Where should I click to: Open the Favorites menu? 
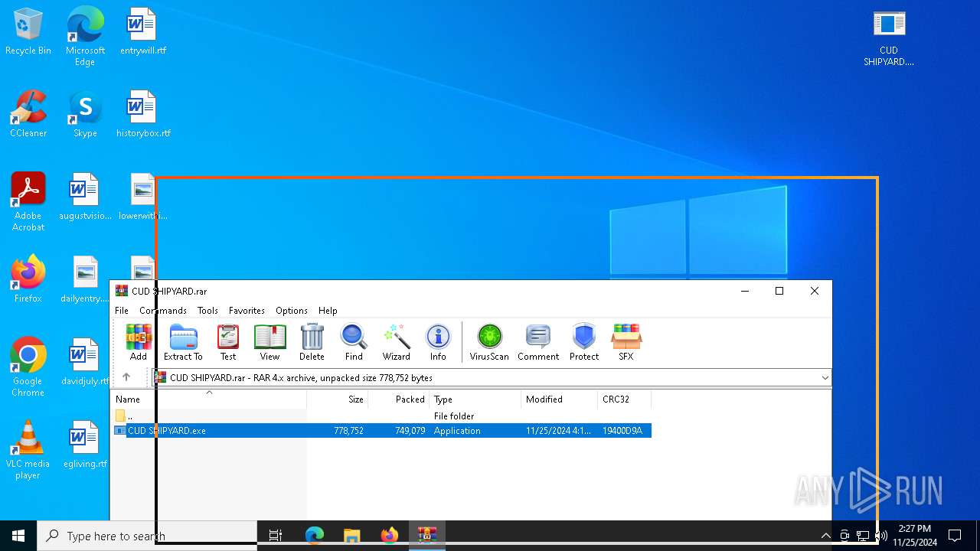click(247, 311)
